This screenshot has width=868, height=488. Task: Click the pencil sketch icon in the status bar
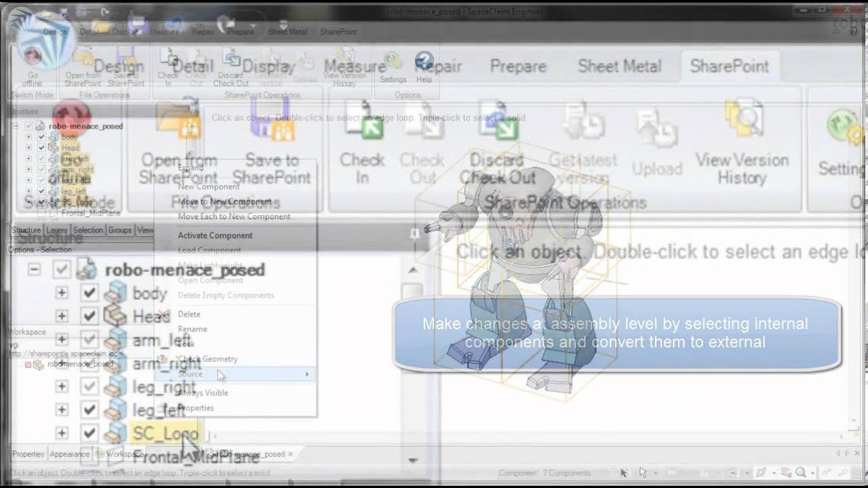[x=762, y=472]
